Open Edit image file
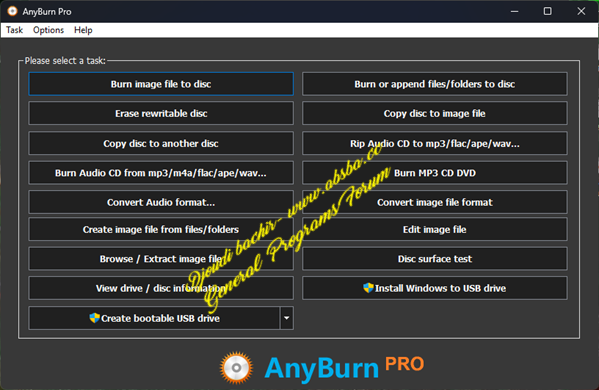Image resolution: width=599 pixels, height=390 pixels. pos(434,229)
